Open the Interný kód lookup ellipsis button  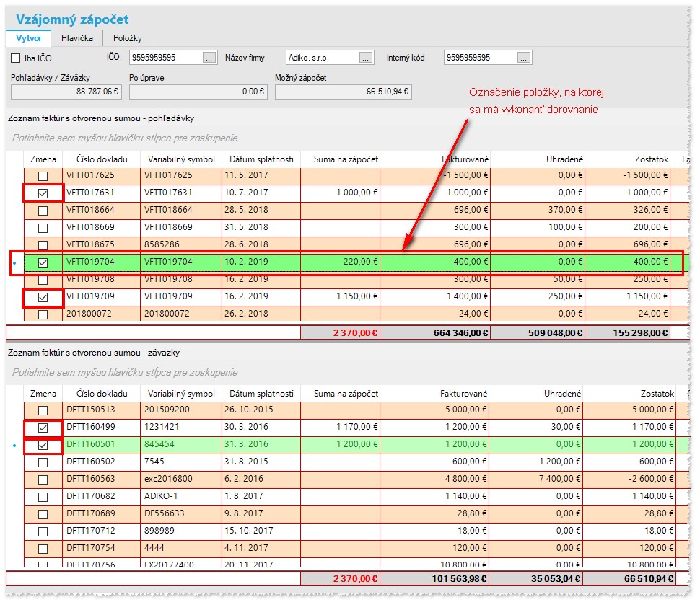tap(524, 58)
